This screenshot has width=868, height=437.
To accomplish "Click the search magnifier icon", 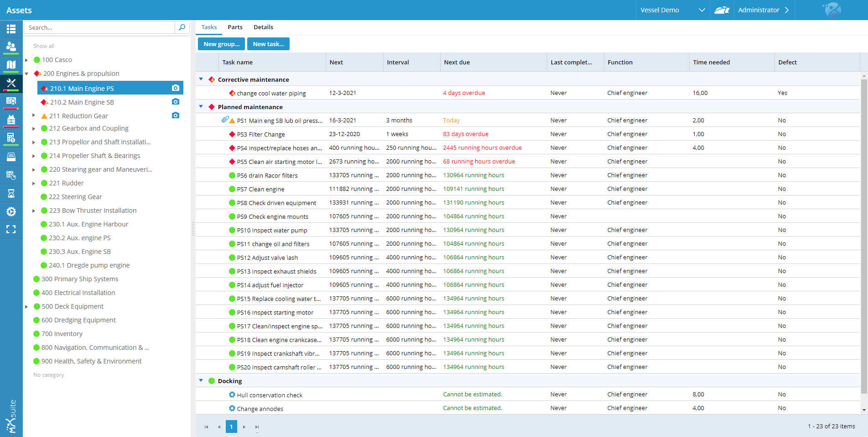I will [x=182, y=27].
